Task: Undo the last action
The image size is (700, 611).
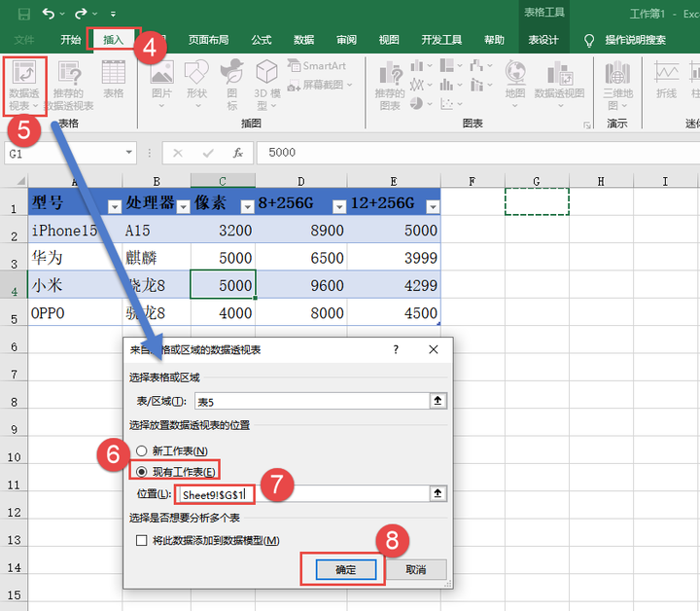Action: [48, 14]
